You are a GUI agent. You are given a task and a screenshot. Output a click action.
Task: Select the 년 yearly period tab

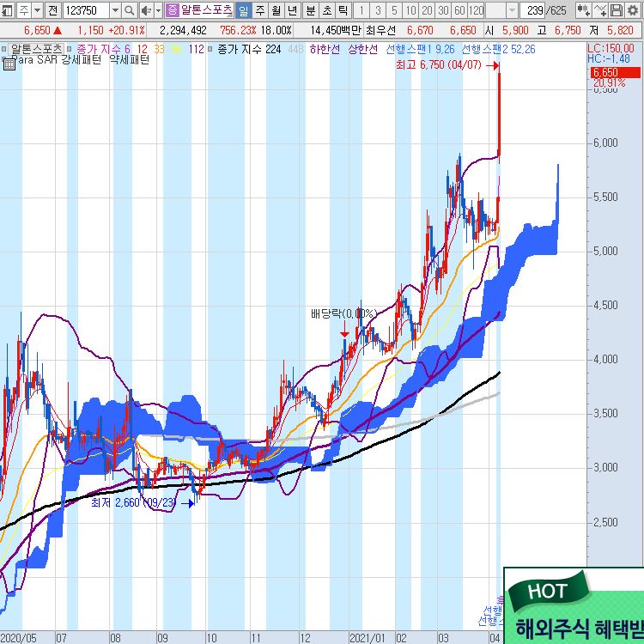point(293,10)
